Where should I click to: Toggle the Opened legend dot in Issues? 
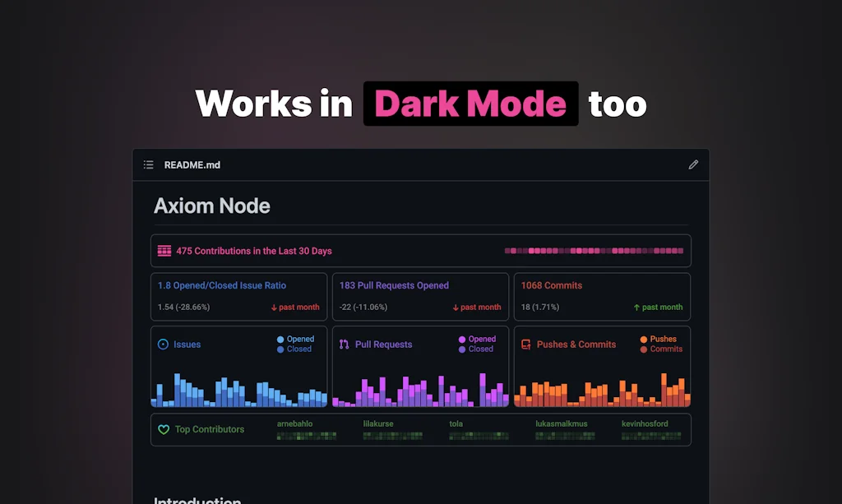(x=280, y=339)
